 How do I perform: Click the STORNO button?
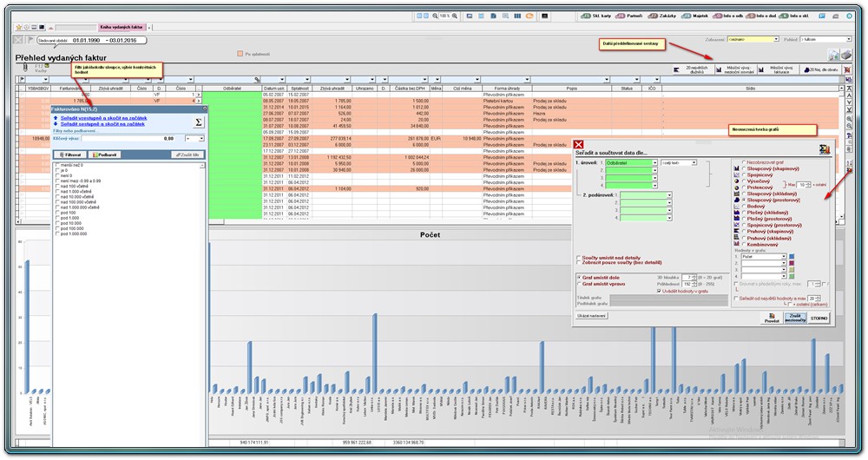tap(819, 318)
